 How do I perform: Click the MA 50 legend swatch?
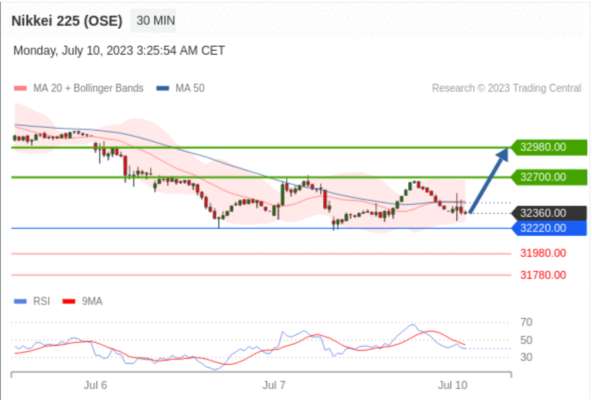163,88
